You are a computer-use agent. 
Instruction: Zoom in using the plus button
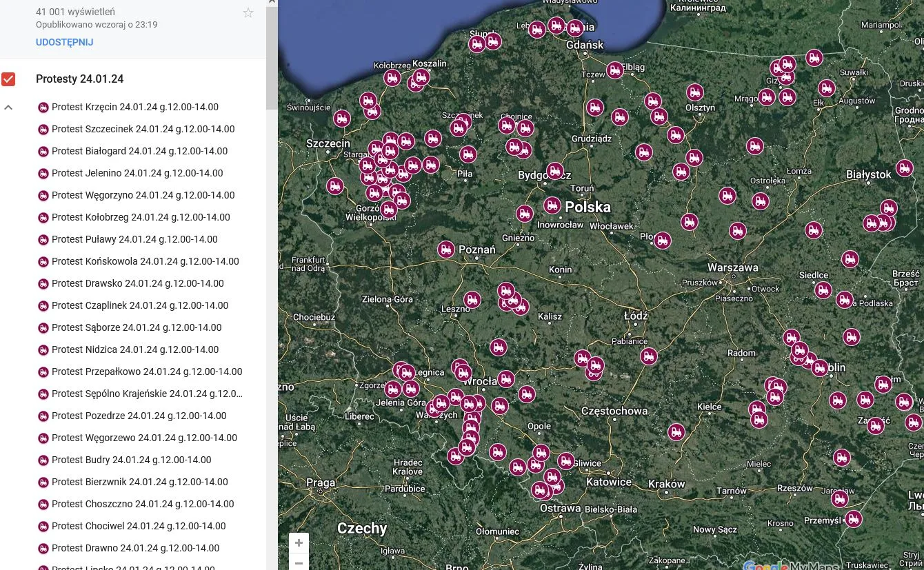[299, 542]
